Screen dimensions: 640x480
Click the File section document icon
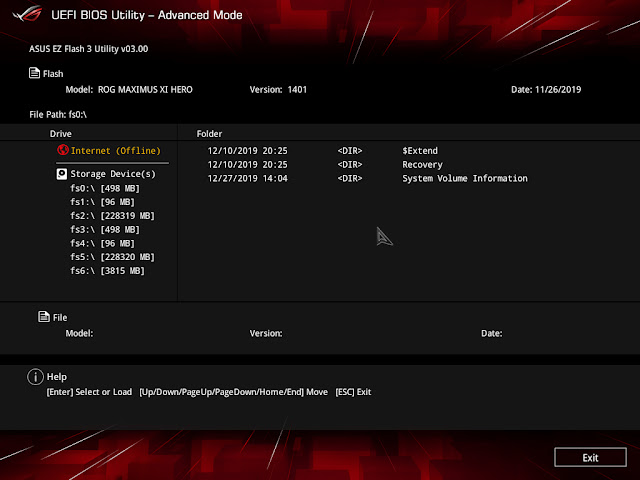coord(44,316)
